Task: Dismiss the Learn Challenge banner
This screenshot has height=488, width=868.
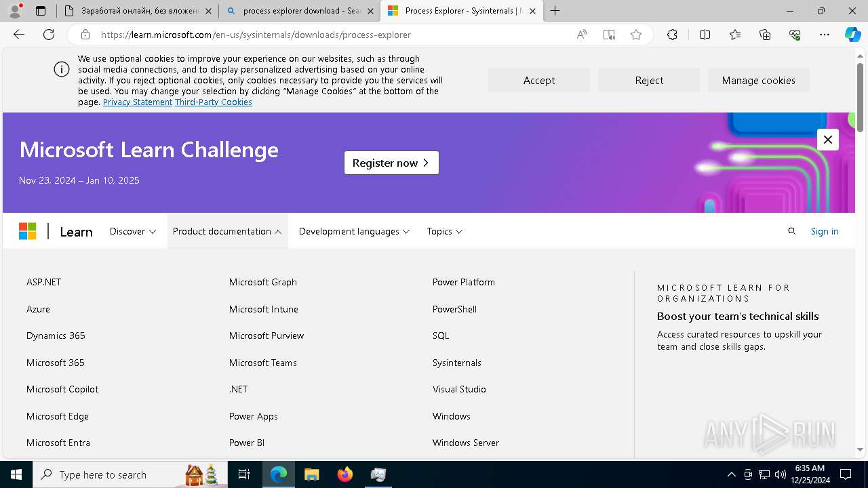Action: click(x=827, y=140)
